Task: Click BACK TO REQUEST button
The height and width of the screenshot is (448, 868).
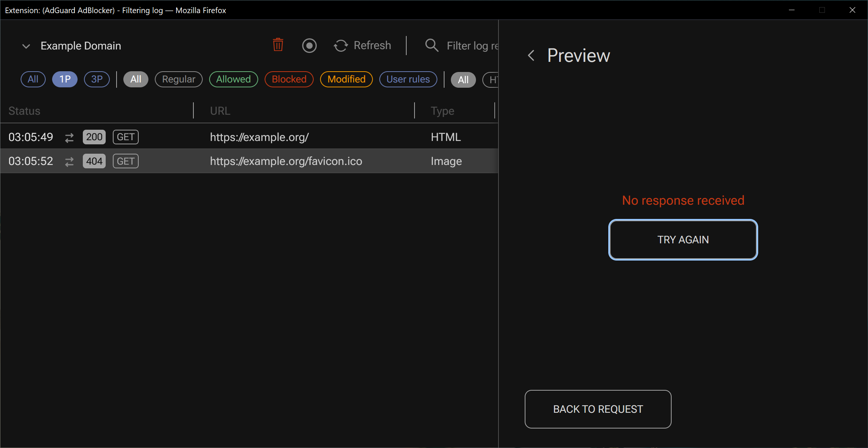Action: click(598, 409)
